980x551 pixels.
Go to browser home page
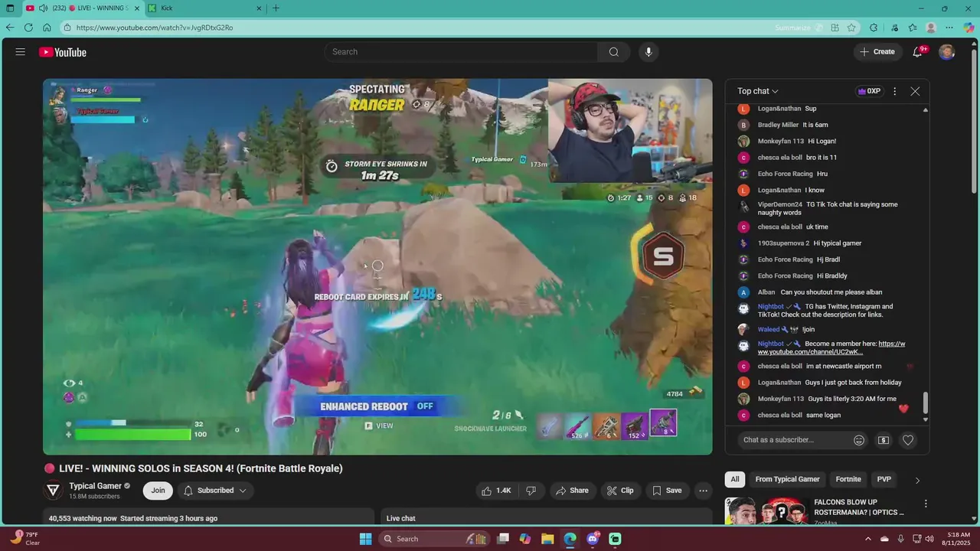tap(47, 28)
